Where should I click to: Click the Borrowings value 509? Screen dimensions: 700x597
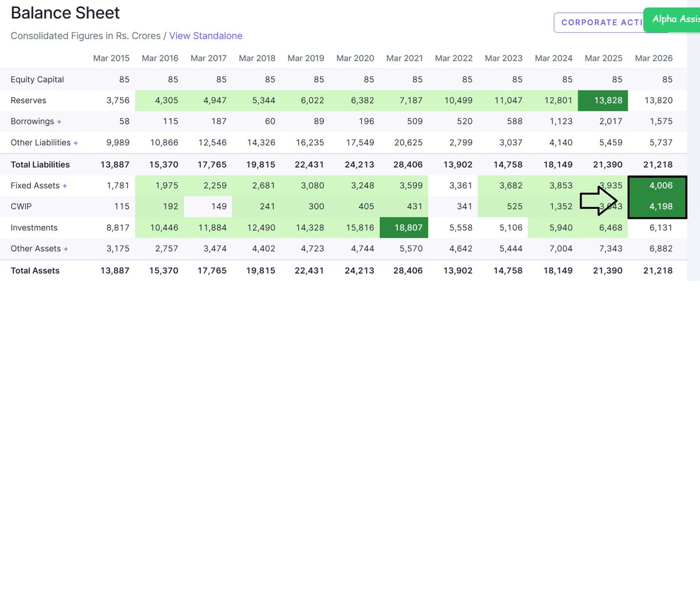click(x=415, y=121)
